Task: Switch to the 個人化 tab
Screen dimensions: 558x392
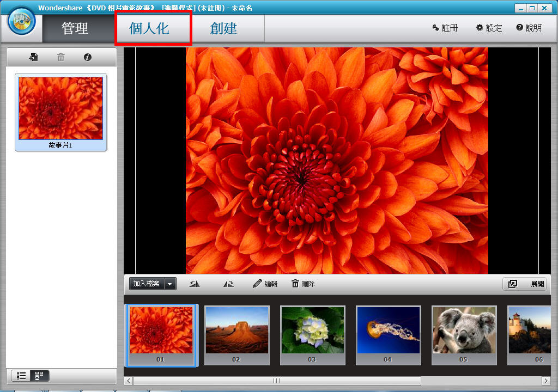Action: click(149, 28)
